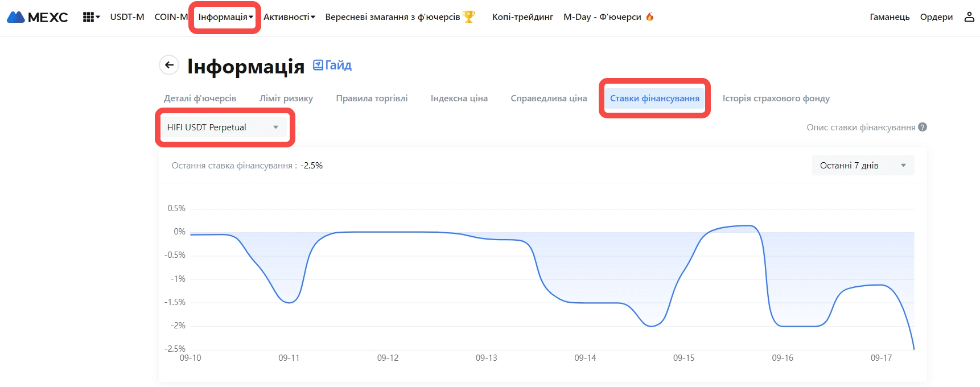Go to Копі-трейдинг page
Viewport: 980px width, 387px height.
(522, 17)
